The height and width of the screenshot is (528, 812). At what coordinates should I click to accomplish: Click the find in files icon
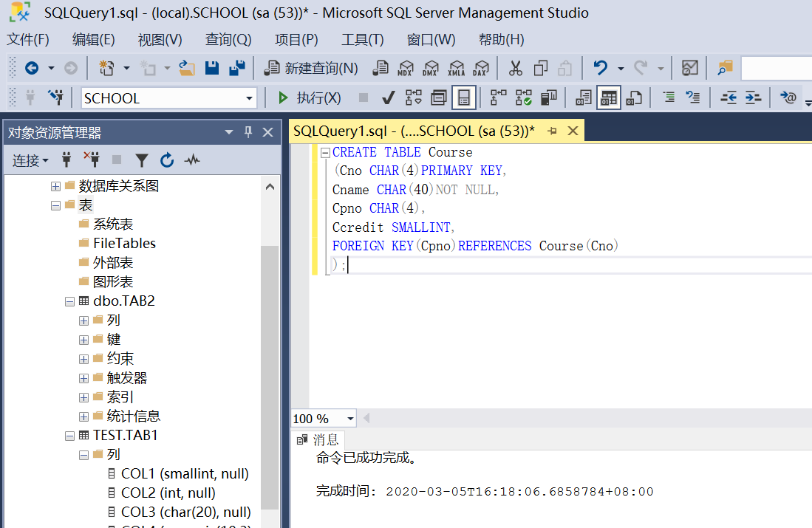pyautogui.click(x=725, y=68)
